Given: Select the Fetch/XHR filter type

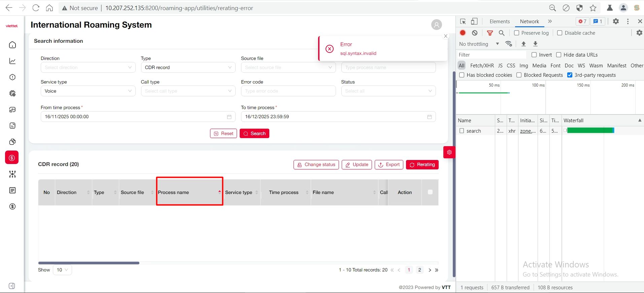Looking at the screenshot, I should click(x=482, y=66).
